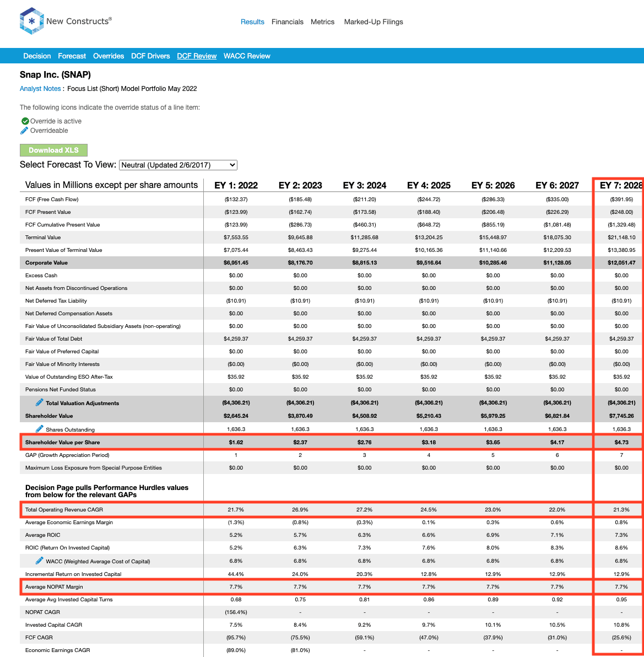Click the EY 5: 2026 column header
This screenshot has height=657, width=644.
[x=493, y=185]
